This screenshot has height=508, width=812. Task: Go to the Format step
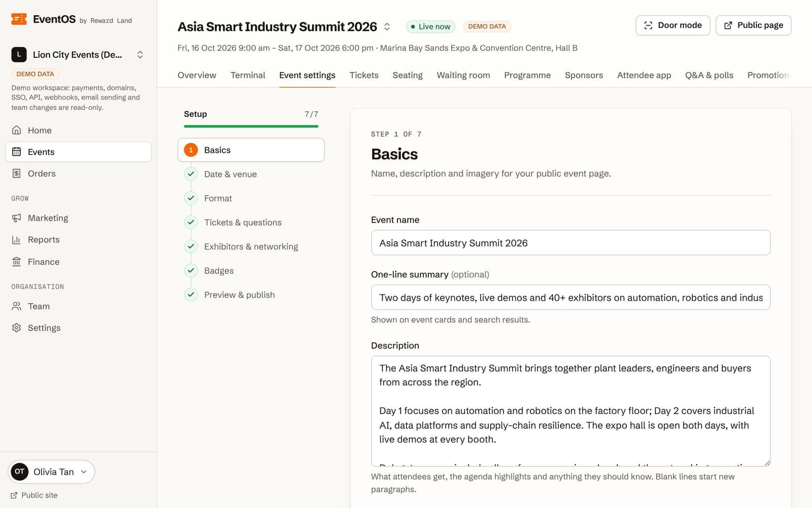(251, 199)
